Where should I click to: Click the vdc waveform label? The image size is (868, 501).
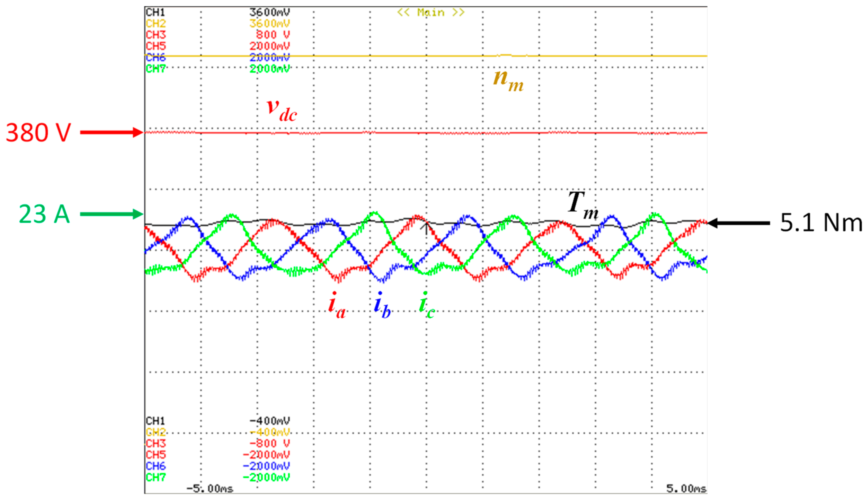(282, 110)
